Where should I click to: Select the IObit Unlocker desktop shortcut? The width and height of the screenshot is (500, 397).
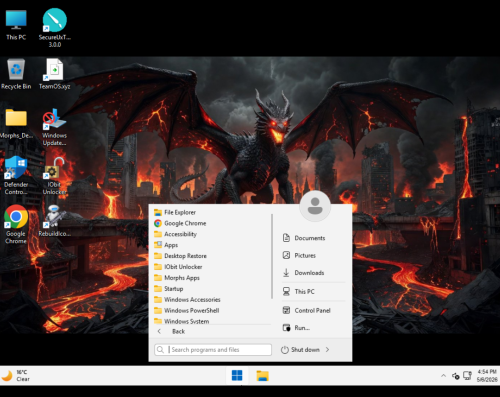pos(54,176)
